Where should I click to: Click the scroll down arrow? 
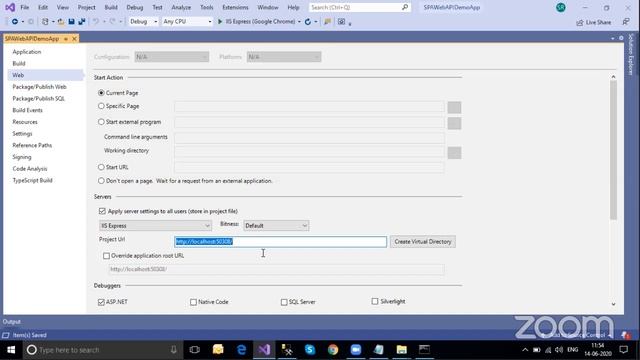coord(613,304)
